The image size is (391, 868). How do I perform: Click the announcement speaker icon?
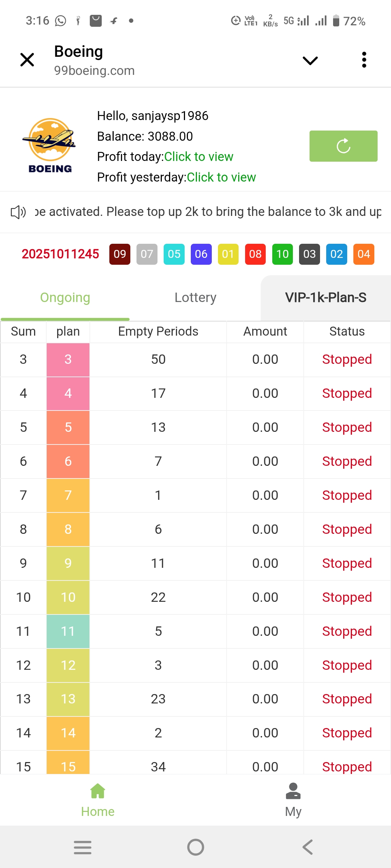(18, 212)
